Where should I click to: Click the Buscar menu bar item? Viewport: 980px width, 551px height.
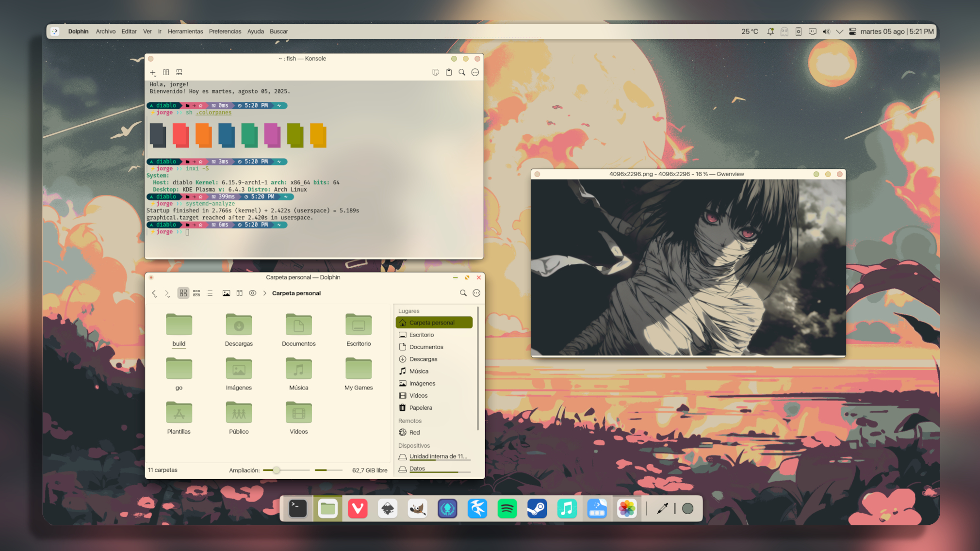279,32
